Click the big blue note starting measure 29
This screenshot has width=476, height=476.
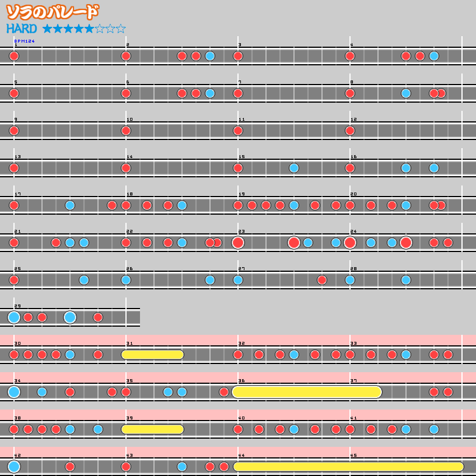click(x=13, y=317)
